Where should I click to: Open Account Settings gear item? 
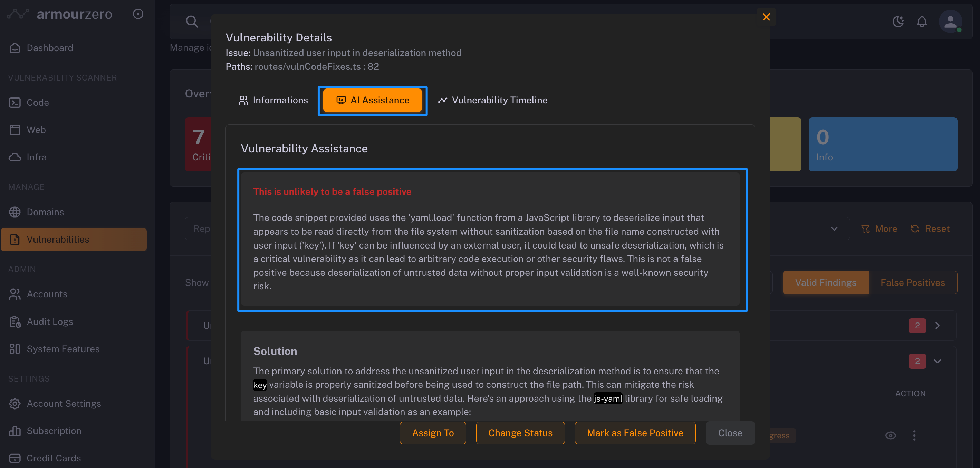[64, 403]
